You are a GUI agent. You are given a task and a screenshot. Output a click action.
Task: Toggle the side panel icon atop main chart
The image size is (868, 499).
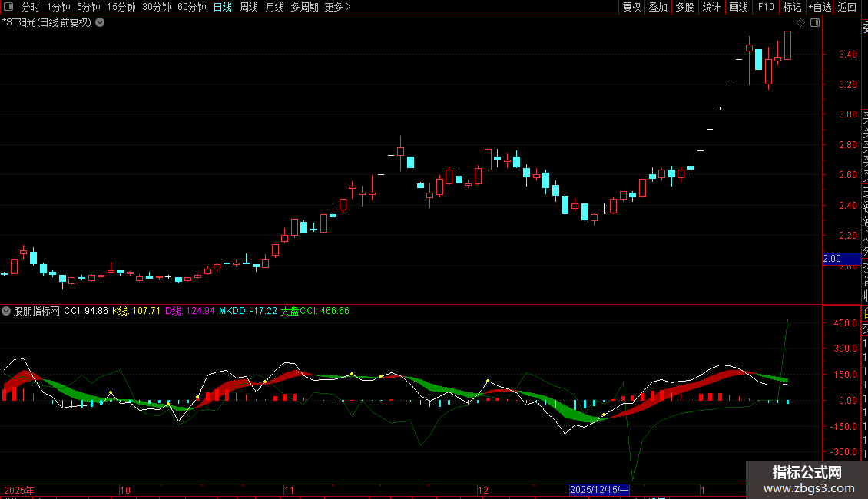click(x=815, y=23)
